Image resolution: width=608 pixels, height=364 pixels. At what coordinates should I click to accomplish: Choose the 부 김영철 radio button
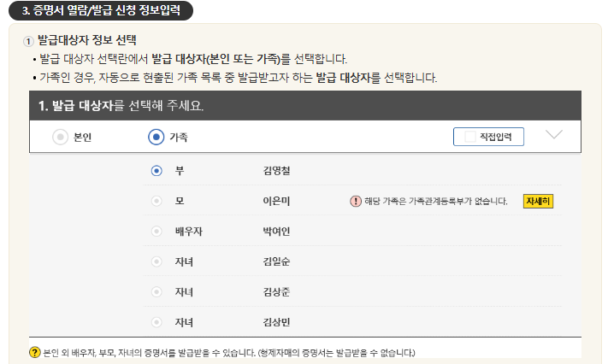156,171
